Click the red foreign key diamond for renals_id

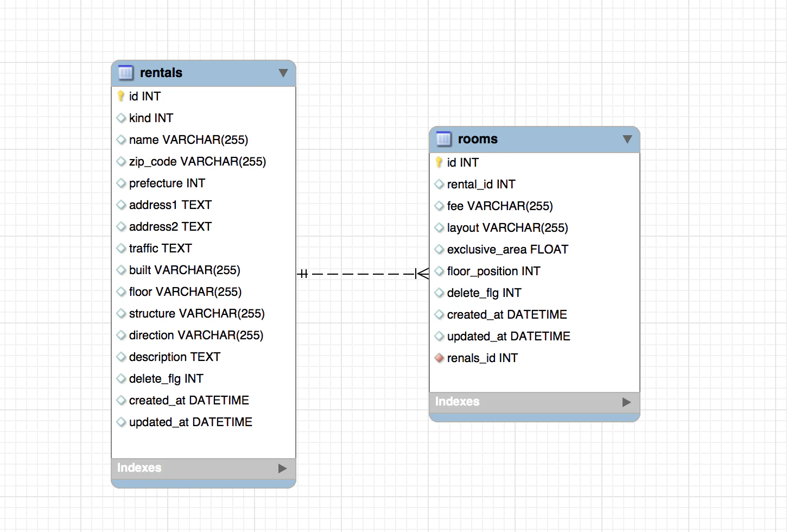[439, 358]
